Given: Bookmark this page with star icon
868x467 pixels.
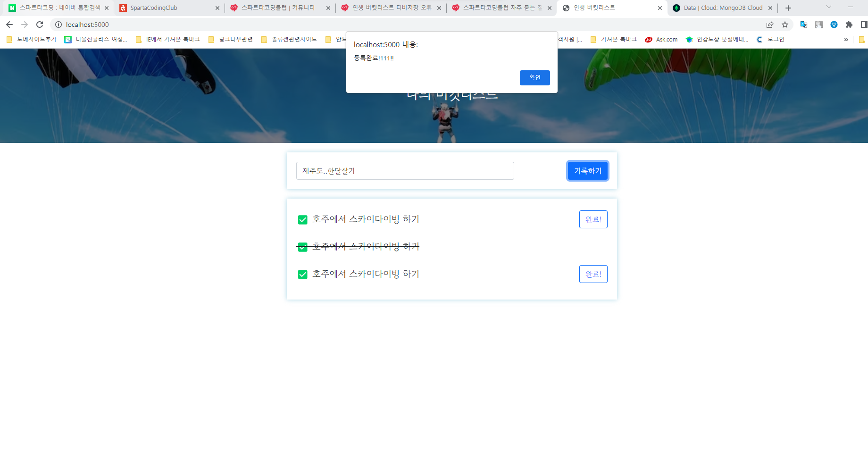Looking at the screenshot, I should [785, 25].
